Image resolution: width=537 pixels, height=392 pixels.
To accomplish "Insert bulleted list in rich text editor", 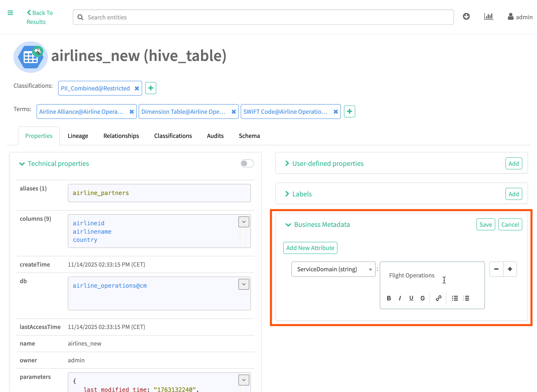I will click(455, 298).
